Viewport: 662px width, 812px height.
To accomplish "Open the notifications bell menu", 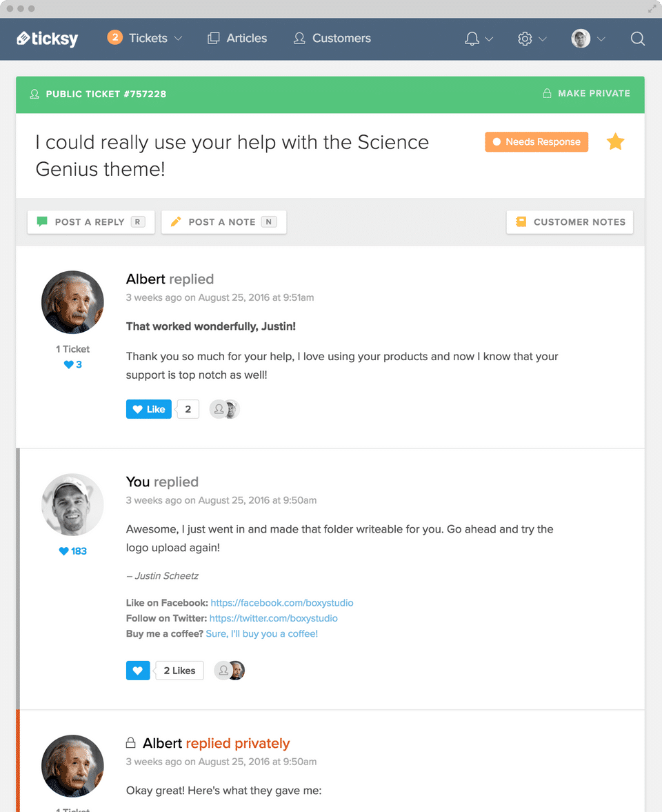I will pyautogui.click(x=472, y=39).
